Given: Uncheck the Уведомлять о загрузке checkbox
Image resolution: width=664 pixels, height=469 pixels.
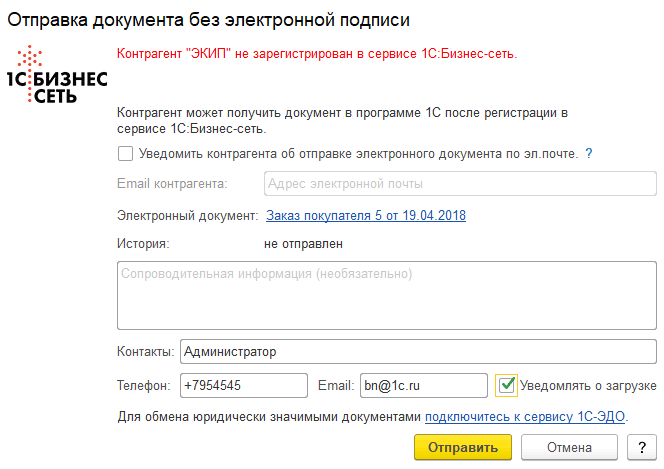Looking at the screenshot, I should tap(508, 385).
